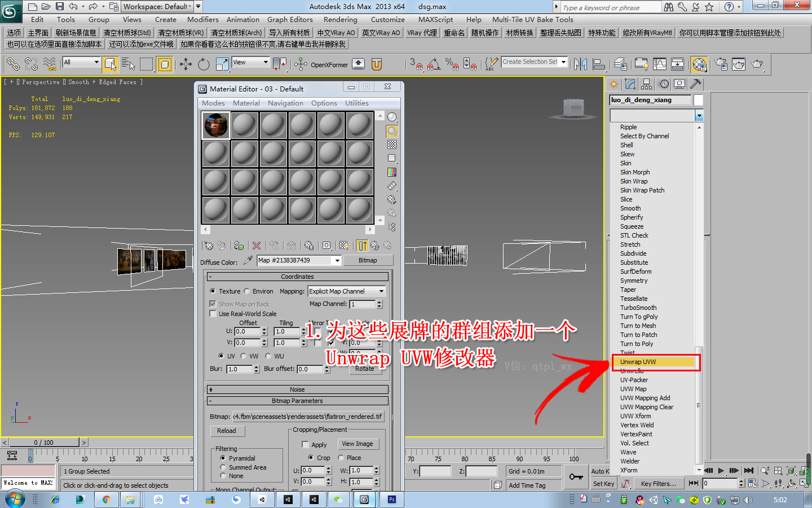This screenshot has height=508, width=812.
Task: Enable Use Real-World Scale checkbox
Action: click(213, 314)
